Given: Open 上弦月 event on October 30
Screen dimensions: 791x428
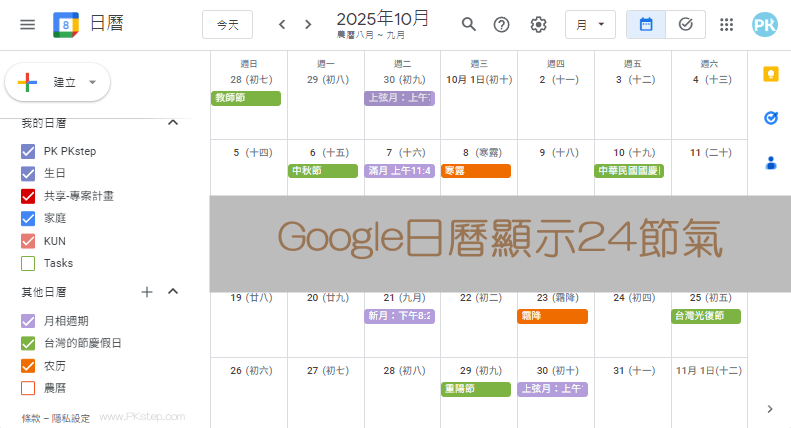Looking at the screenshot, I should click(552, 389).
